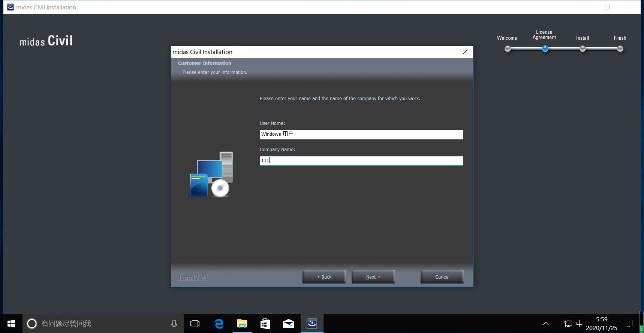This screenshot has width=644, height=333.
Task: Open File Explorer from the taskbar
Action: 242,324
